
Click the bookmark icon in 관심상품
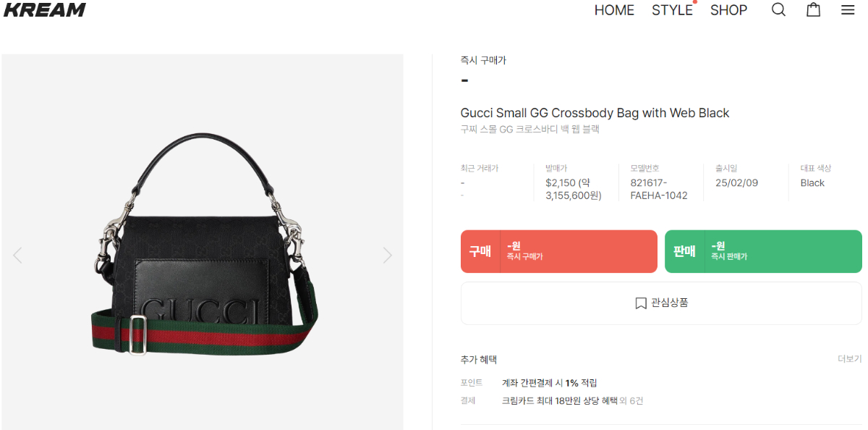coord(641,303)
